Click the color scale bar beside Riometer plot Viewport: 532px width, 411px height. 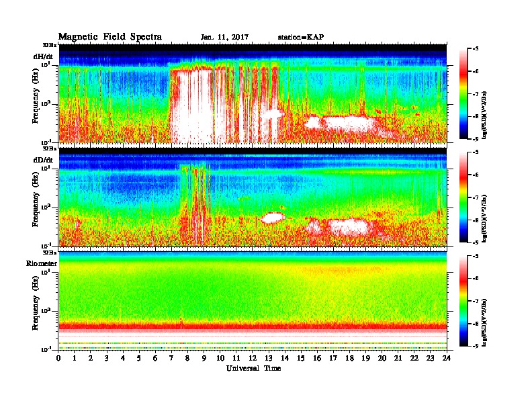click(463, 301)
